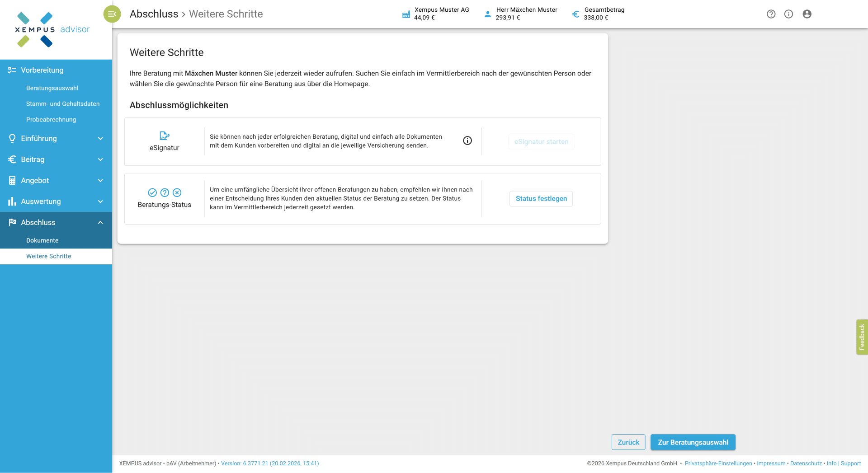The image size is (868, 473).
Task: Click the Herr Mäxchen Muster person icon
Action: tap(487, 14)
